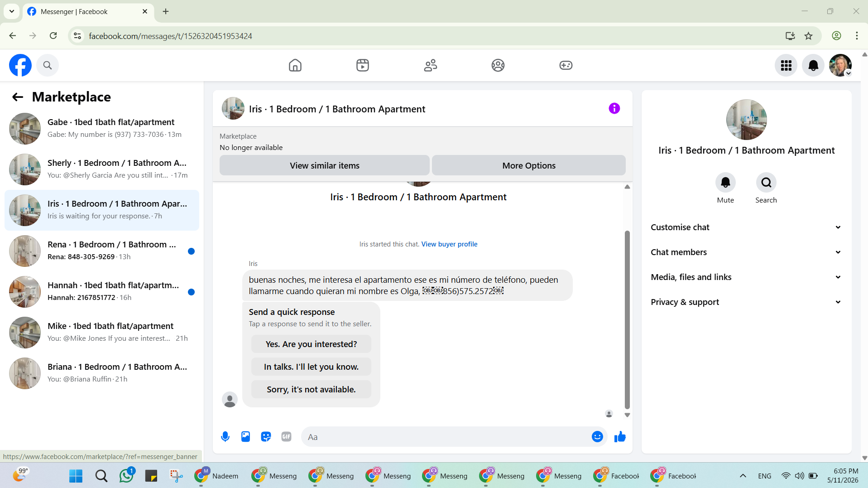Send quick reply "Yes. Are you interested?"
This screenshot has height=488, width=868.
[x=311, y=344]
